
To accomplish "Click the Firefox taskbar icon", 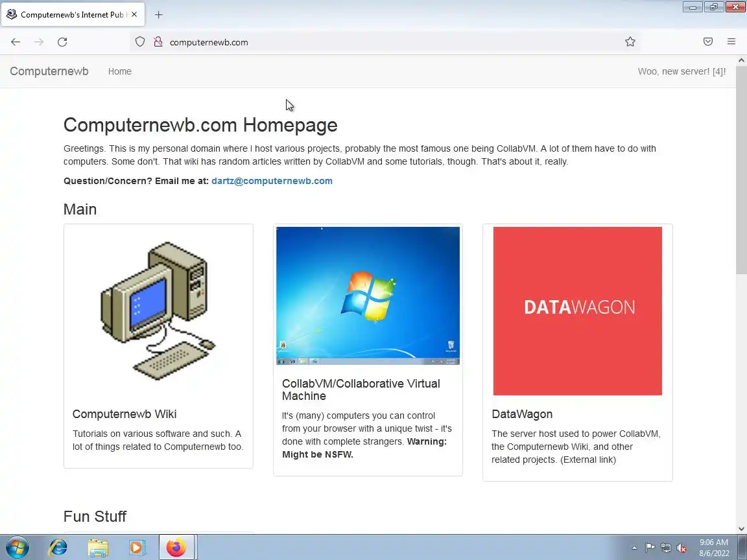I will point(176,547).
